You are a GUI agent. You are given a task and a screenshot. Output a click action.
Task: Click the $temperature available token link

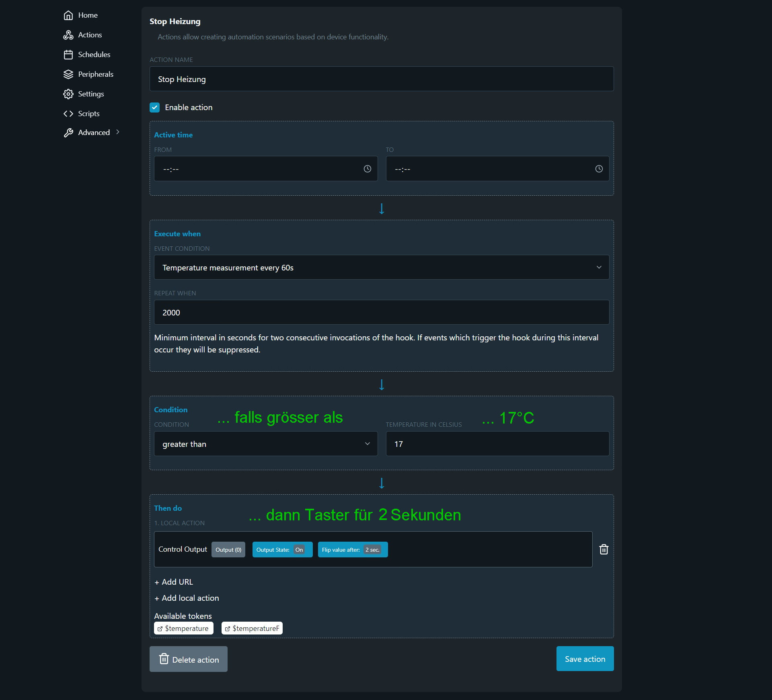[184, 628]
